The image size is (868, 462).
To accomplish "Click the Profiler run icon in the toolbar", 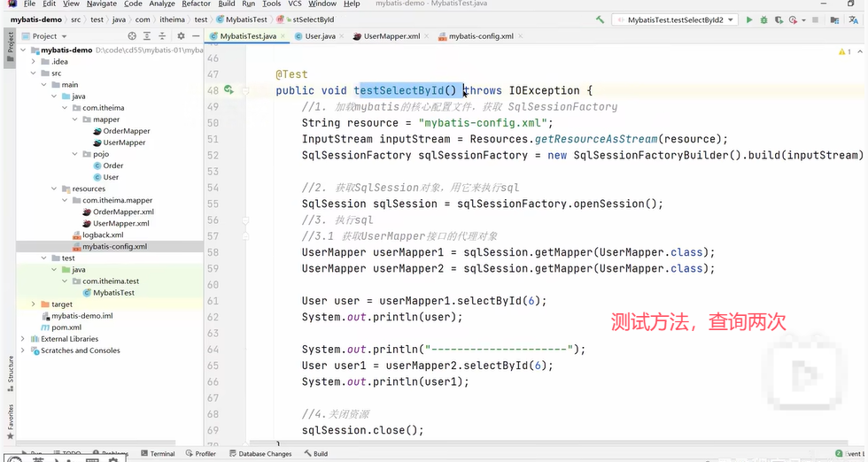I will [x=793, y=20].
